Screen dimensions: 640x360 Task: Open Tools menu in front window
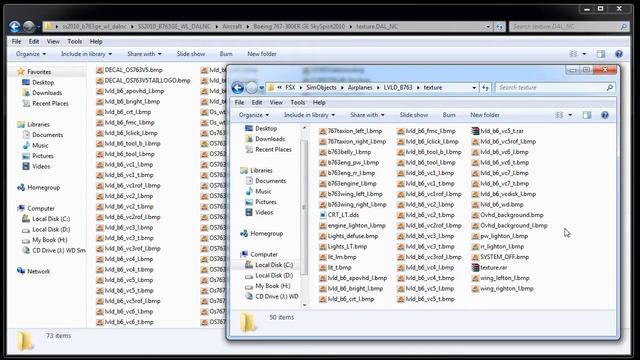298,102
